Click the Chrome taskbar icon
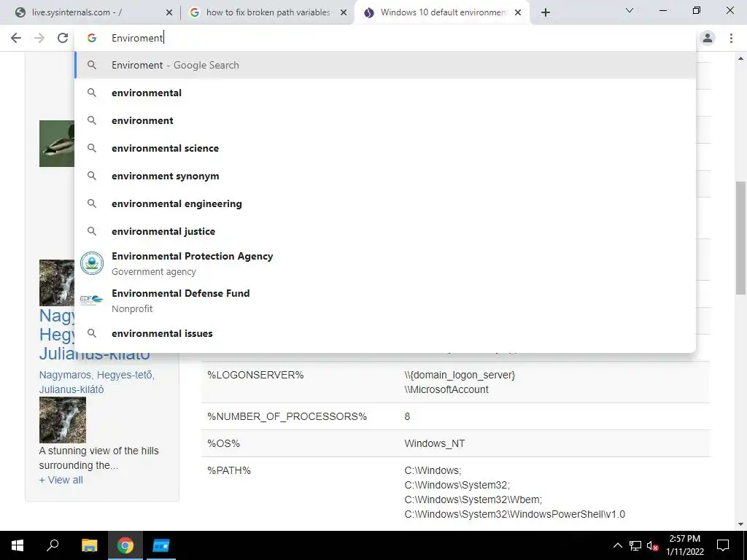Image resolution: width=747 pixels, height=560 pixels. click(125, 545)
